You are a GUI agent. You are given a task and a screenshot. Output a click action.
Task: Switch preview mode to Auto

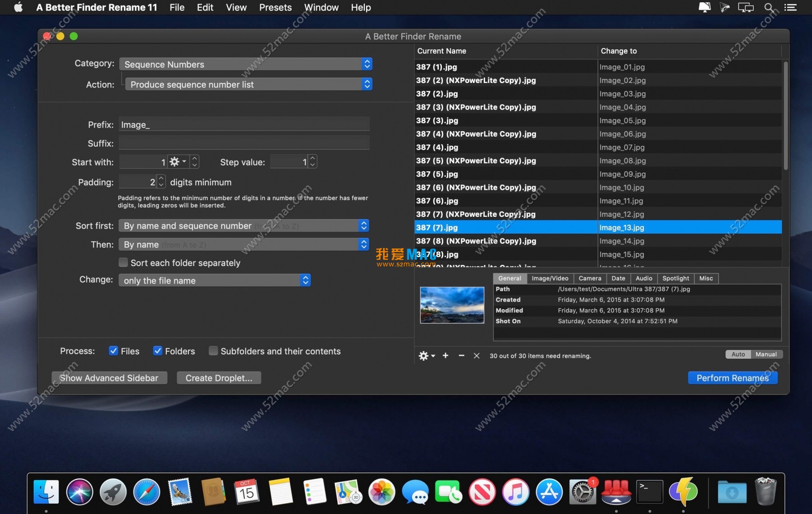pos(738,354)
